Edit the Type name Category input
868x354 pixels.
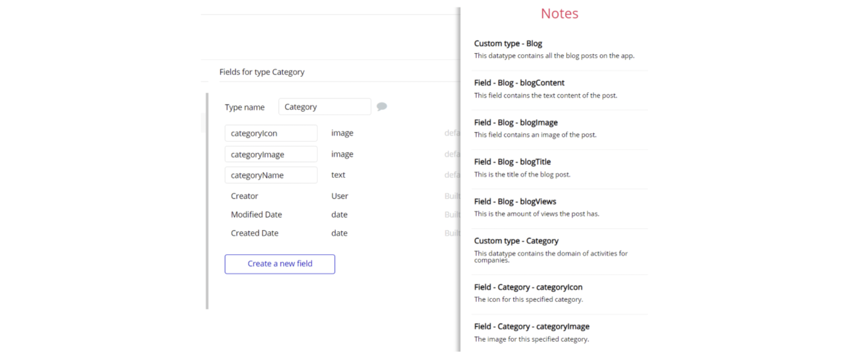tap(324, 107)
